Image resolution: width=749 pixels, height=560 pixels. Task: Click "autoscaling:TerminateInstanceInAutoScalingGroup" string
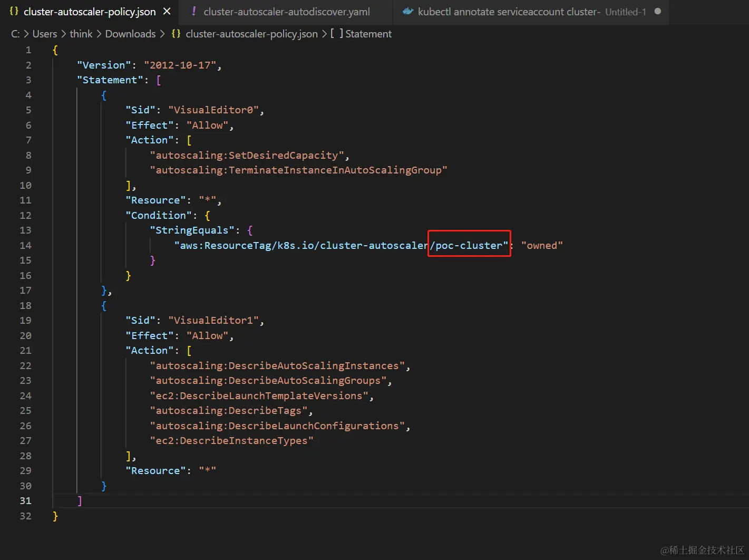(x=298, y=170)
